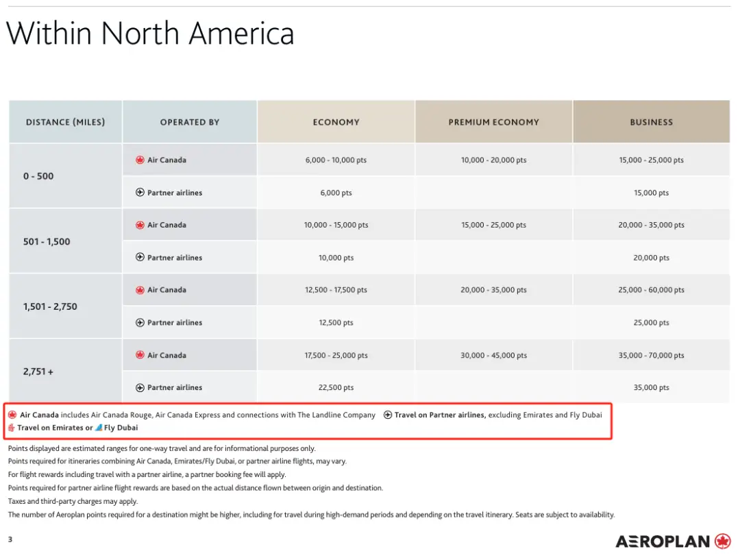Click the Distance (Miles) column header

click(x=65, y=122)
